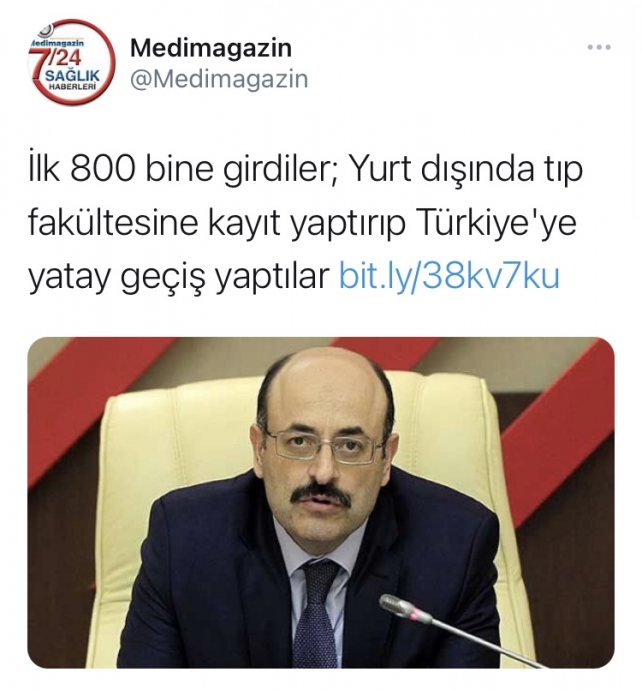Image resolution: width=642 pixels, height=690 pixels.
Task: Click the word "Türkiye'ye" in the tweet
Action: (x=496, y=224)
